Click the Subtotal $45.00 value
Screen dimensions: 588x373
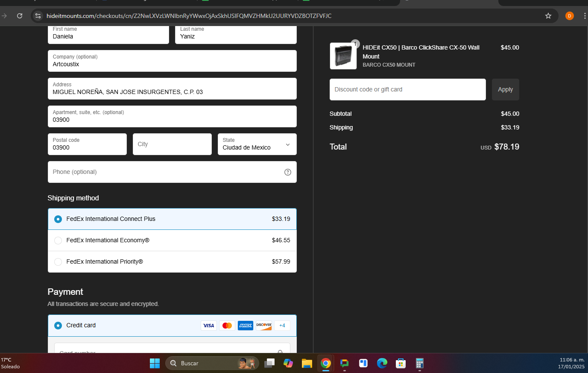tap(510, 114)
